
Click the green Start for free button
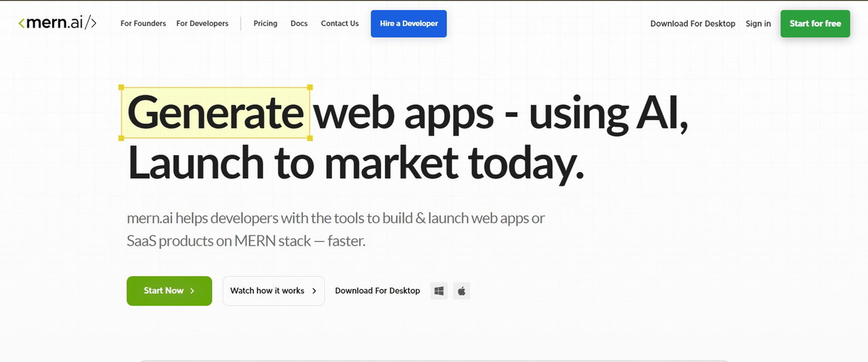pyautogui.click(x=815, y=23)
